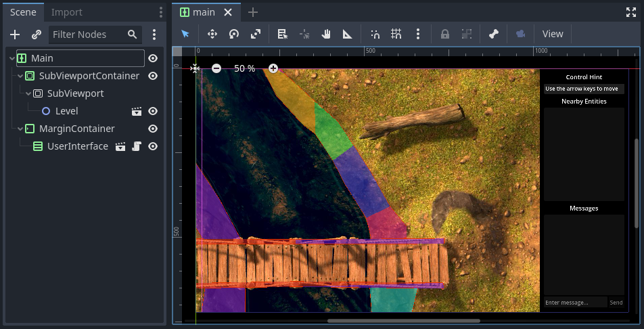Toggle the MarginContainer eye icon
The height and width of the screenshot is (329, 644).
153,129
